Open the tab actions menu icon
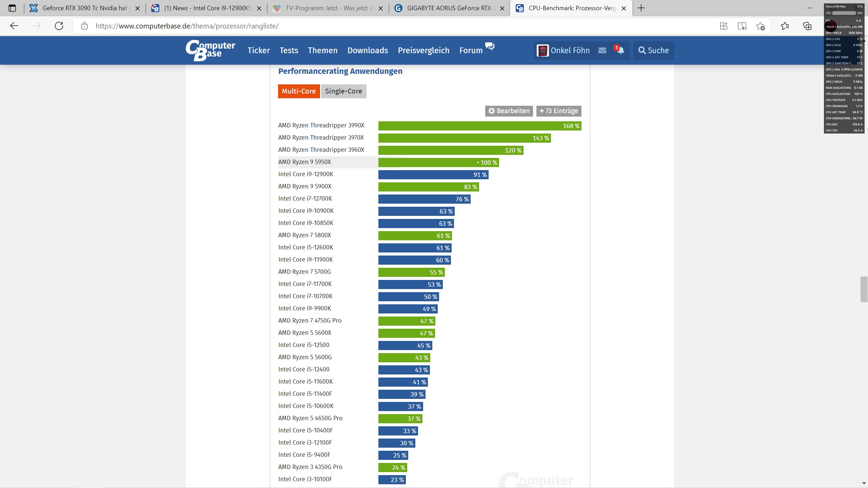 pyautogui.click(x=12, y=8)
